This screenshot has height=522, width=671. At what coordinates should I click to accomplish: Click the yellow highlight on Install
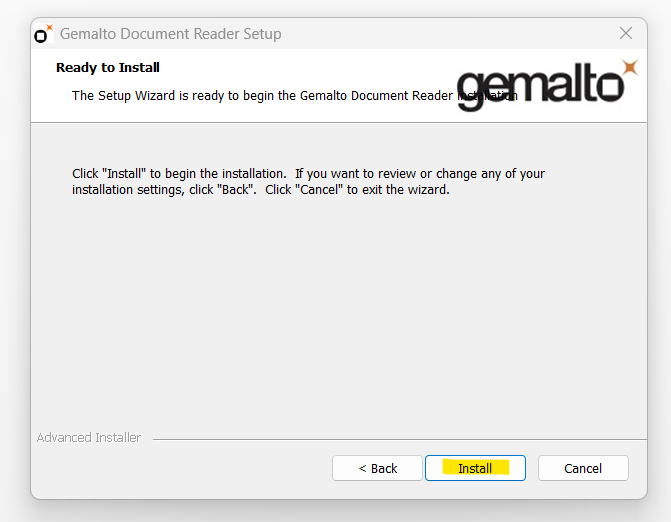point(476,467)
